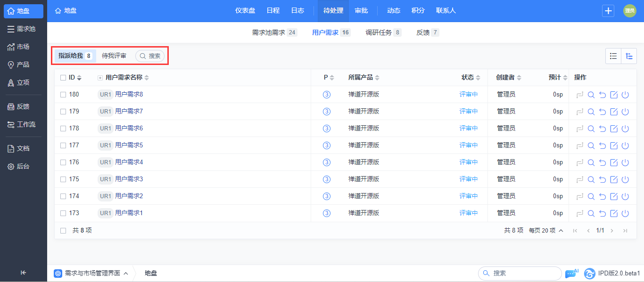Check the box for requirement 173
The width and height of the screenshot is (644, 282).
pyautogui.click(x=63, y=213)
